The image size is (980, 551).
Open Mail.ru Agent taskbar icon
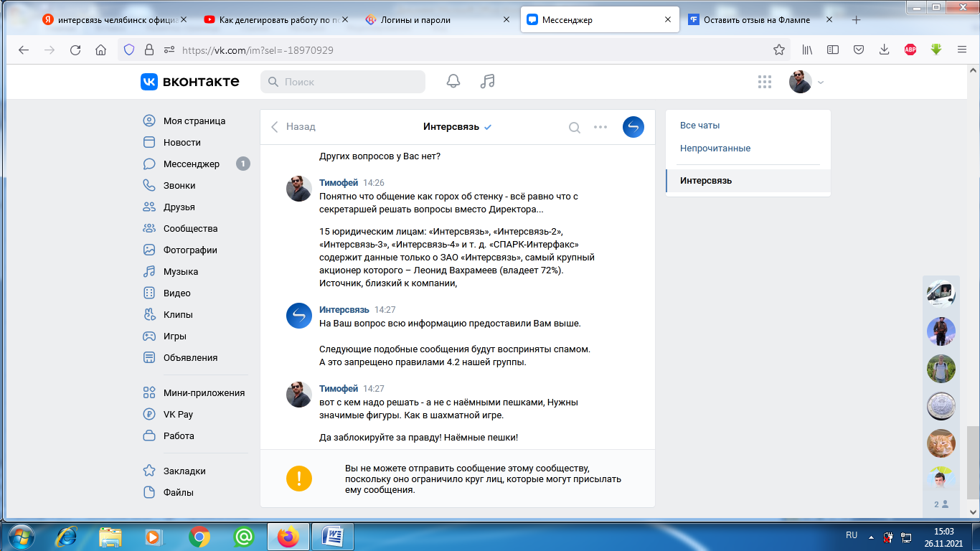[244, 536]
